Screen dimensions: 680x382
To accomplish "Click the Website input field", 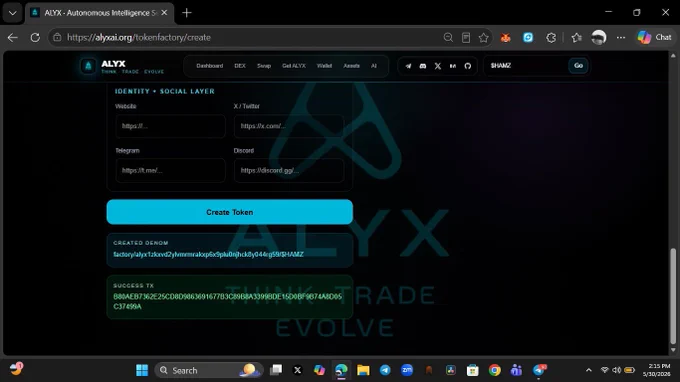I will pyautogui.click(x=170, y=126).
